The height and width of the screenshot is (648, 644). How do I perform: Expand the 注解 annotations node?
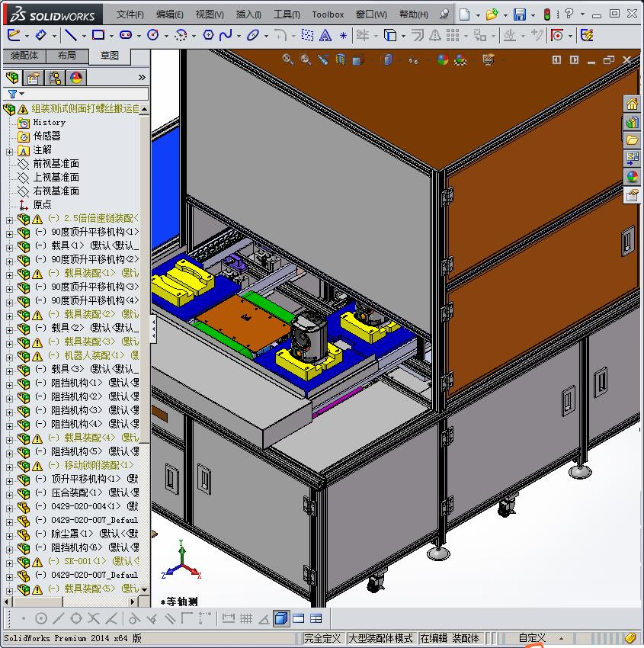click(x=9, y=152)
